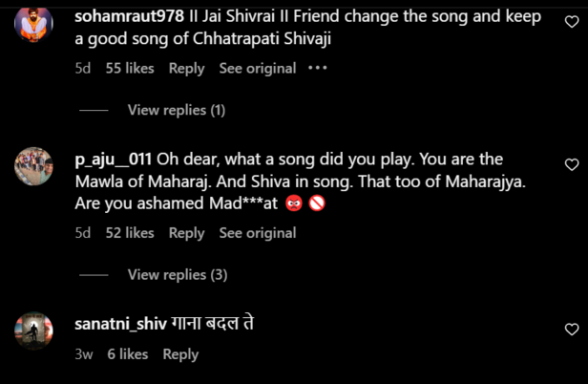This screenshot has height=384, width=588.
Task: Expand View replies (1) under sohamraut978
Action: (x=176, y=110)
